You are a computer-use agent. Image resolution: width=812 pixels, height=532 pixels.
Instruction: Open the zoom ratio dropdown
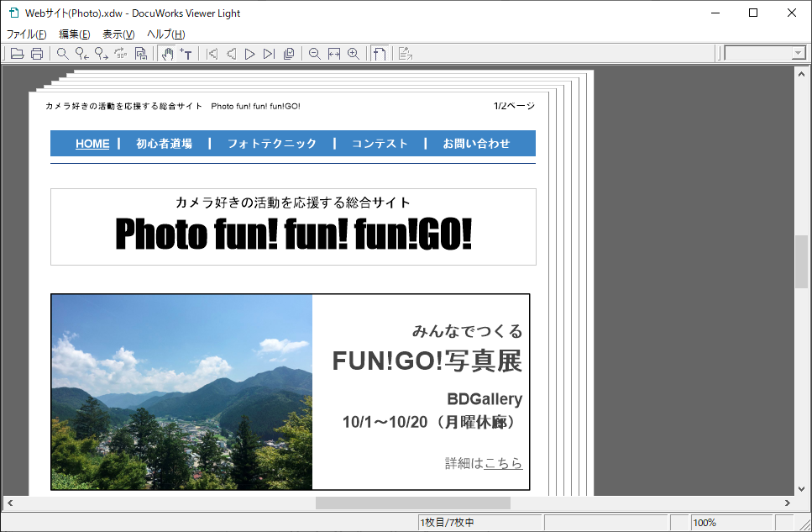(x=799, y=53)
